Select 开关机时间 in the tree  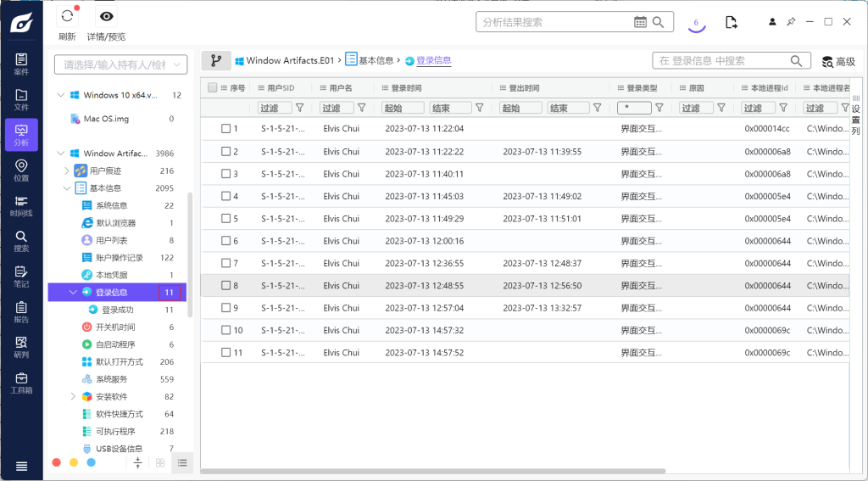pos(114,327)
